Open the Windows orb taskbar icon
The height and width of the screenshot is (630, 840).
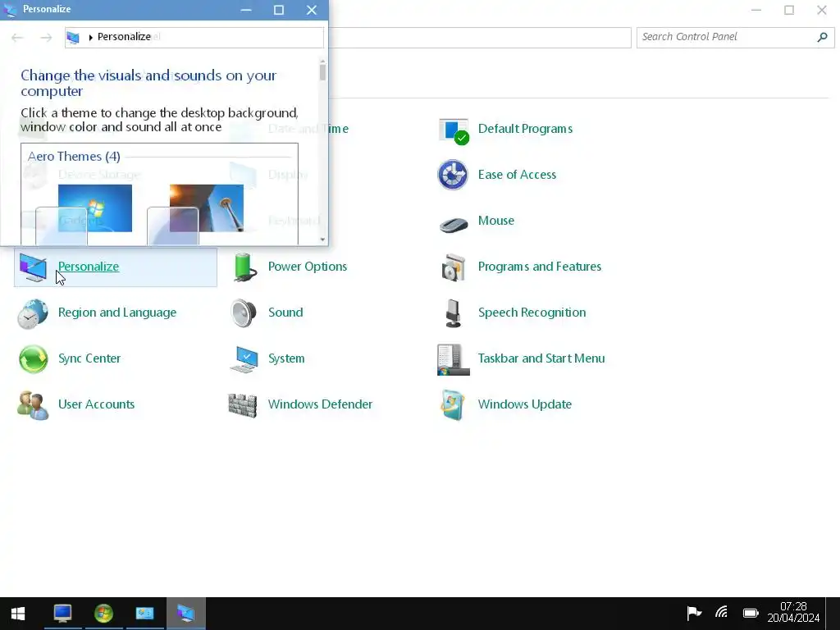click(104, 614)
